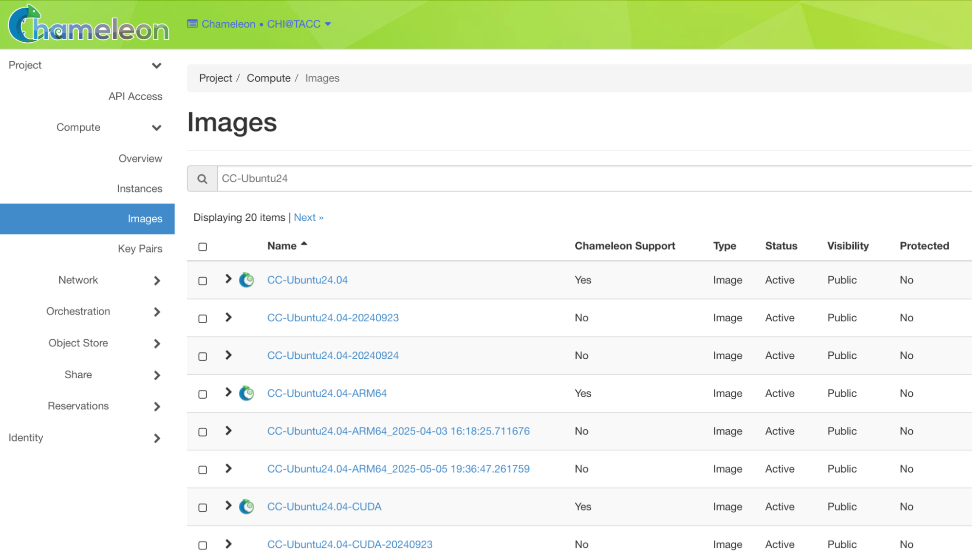Viewport: 972px width, 560px height.
Task: Click the project list icon before Chameleon • CHI@TACC
Action: (x=193, y=24)
